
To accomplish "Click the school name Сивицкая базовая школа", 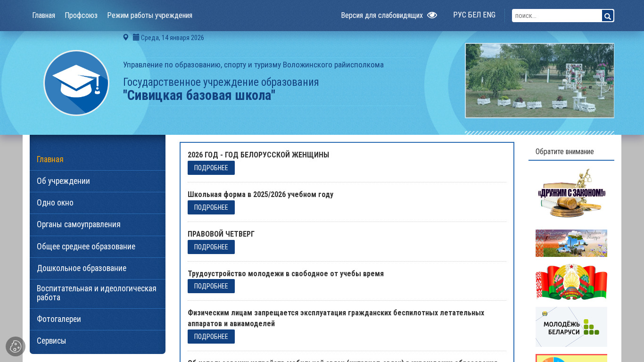I will [199, 95].
